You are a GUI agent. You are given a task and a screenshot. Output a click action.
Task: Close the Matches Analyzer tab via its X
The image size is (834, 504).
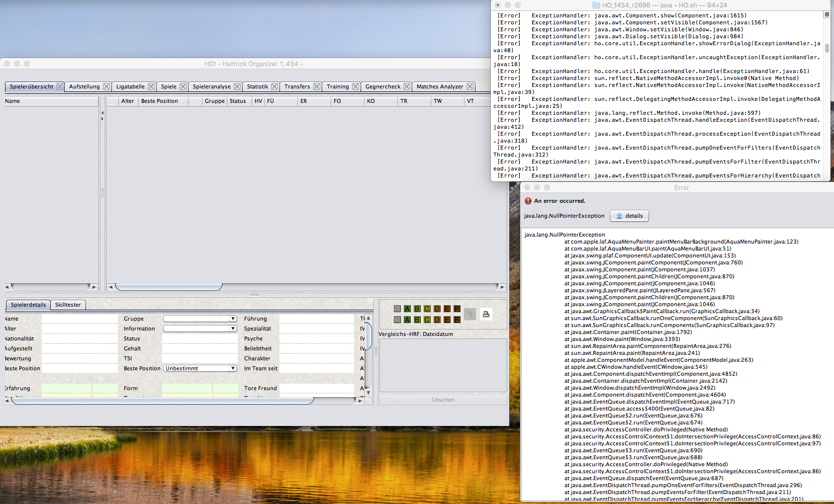coord(470,86)
